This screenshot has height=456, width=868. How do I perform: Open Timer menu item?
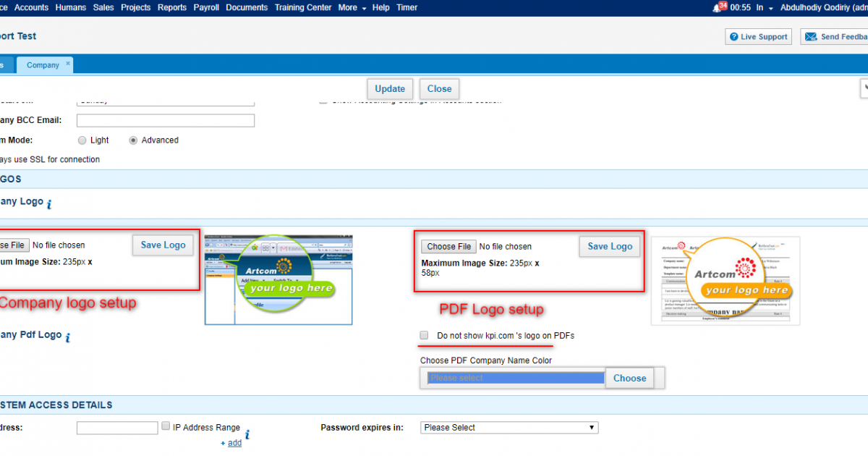(x=407, y=7)
